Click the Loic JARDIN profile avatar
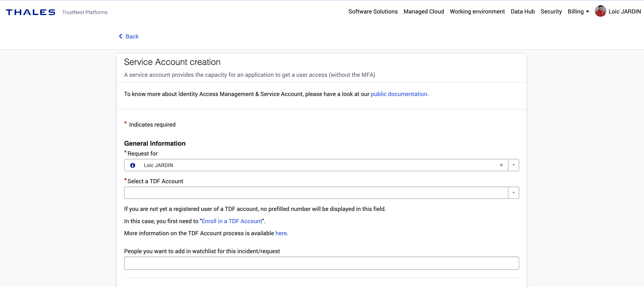The image size is (644, 287). click(600, 11)
